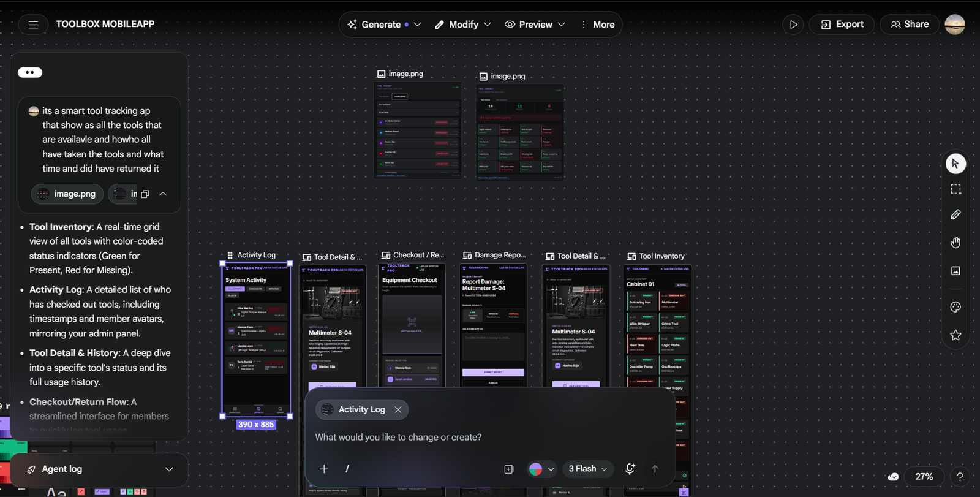Click the cloud saved status icon
The image size is (980, 497).
point(894,477)
